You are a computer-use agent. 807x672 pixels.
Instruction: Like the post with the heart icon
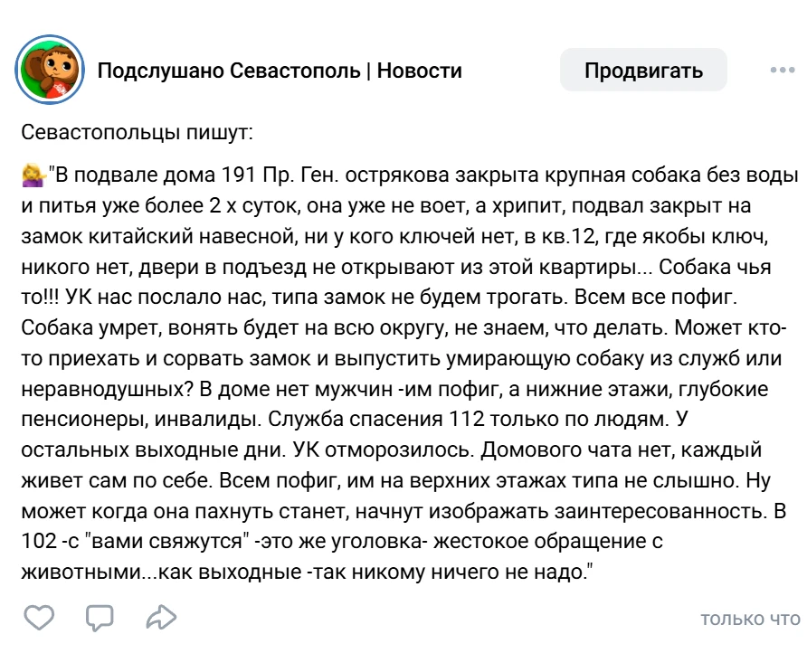point(39,618)
